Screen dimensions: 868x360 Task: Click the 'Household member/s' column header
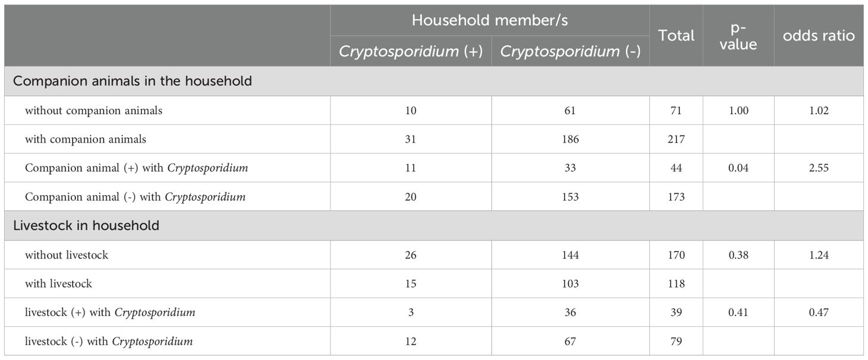pos(490,20)
